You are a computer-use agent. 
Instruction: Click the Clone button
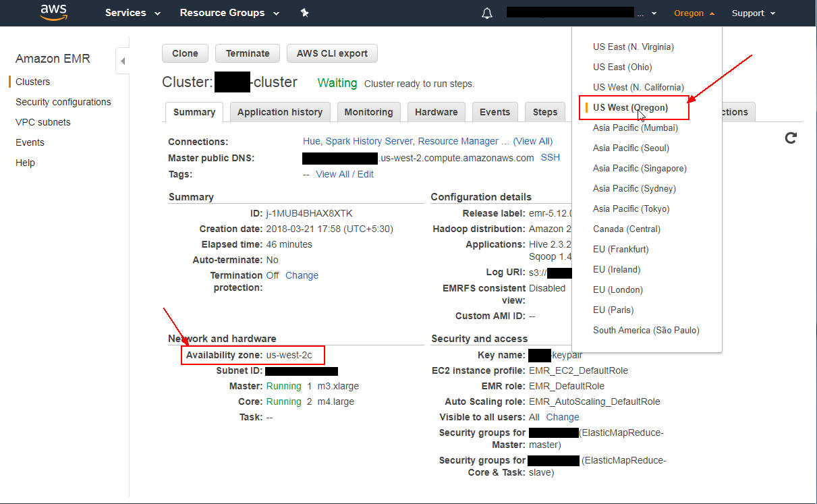click(x=185, y=53)
